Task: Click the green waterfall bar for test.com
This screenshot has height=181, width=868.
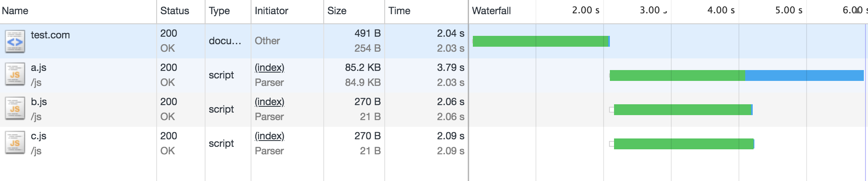Action: tap(541, 41)
